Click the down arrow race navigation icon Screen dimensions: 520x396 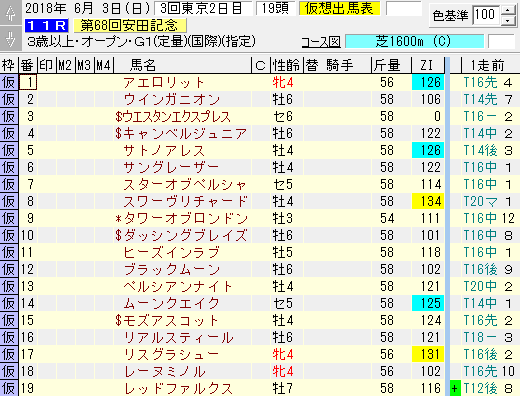pyautogui.click(x=11, y=38)
